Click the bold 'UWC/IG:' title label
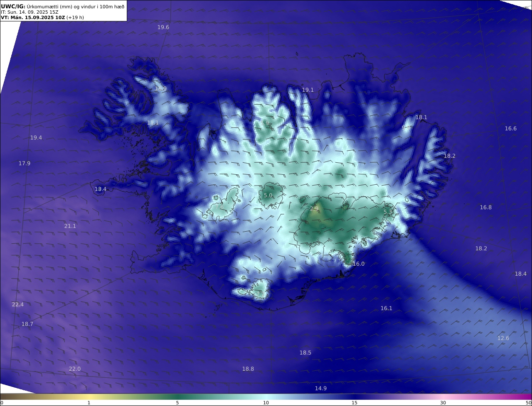 [x=13, y=6]
